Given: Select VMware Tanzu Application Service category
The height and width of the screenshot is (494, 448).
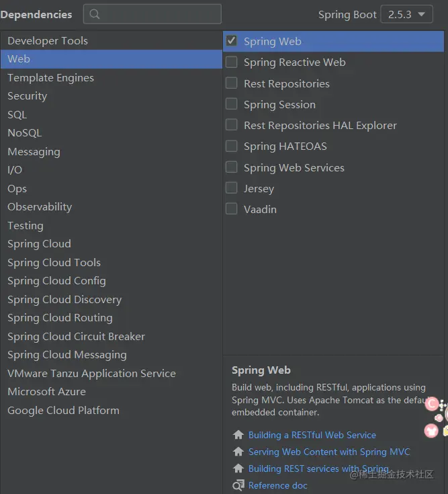Looking at the screenshot, I should tap(111, 373).
